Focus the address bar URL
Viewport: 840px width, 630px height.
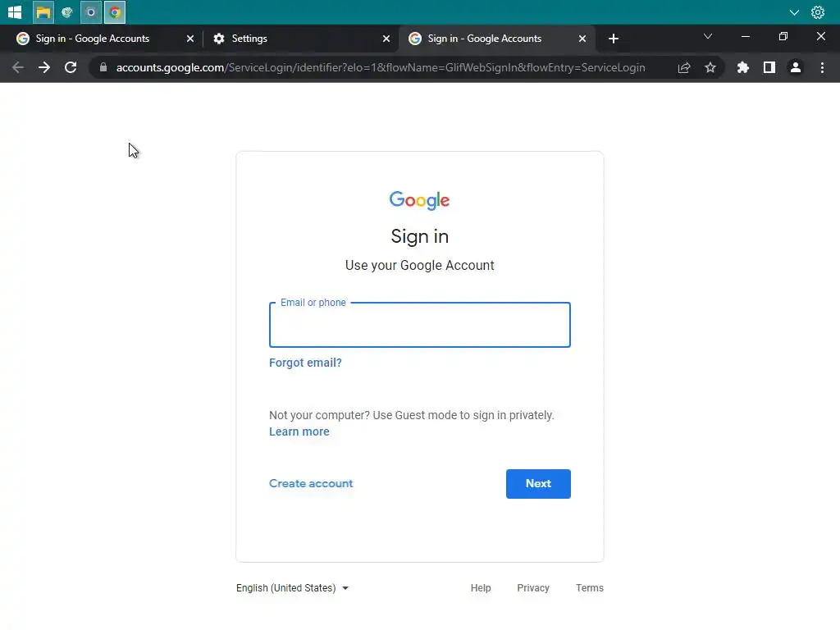click(381, 67)
